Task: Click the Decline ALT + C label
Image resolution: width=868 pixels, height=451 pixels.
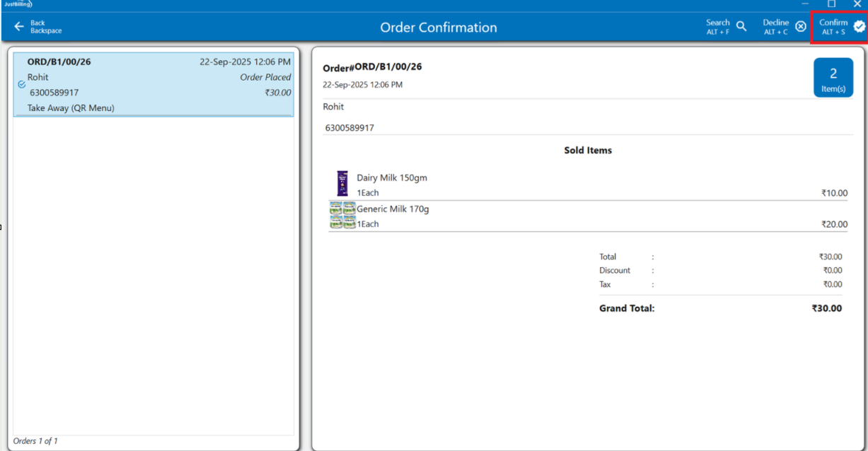Action: (x=775, y=27)
